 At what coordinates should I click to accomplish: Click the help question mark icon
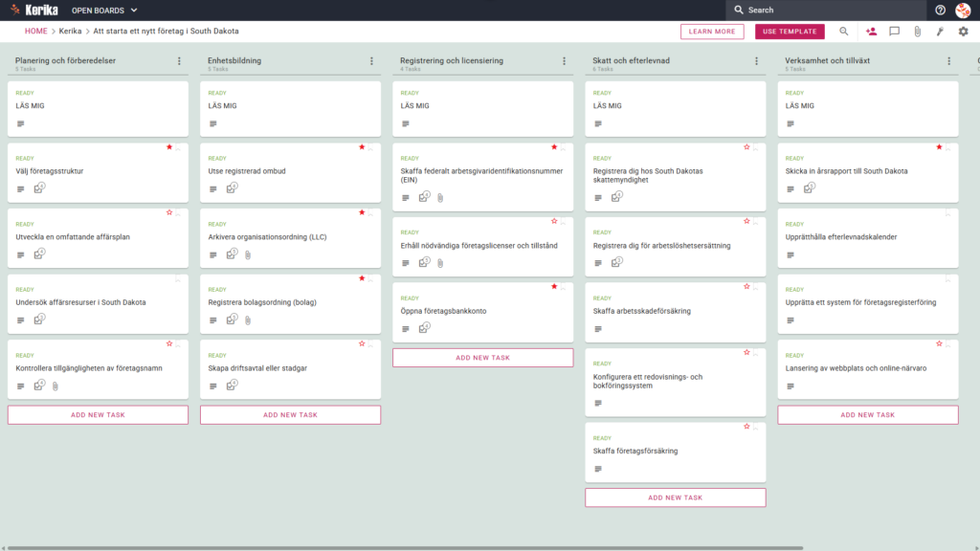940,10
